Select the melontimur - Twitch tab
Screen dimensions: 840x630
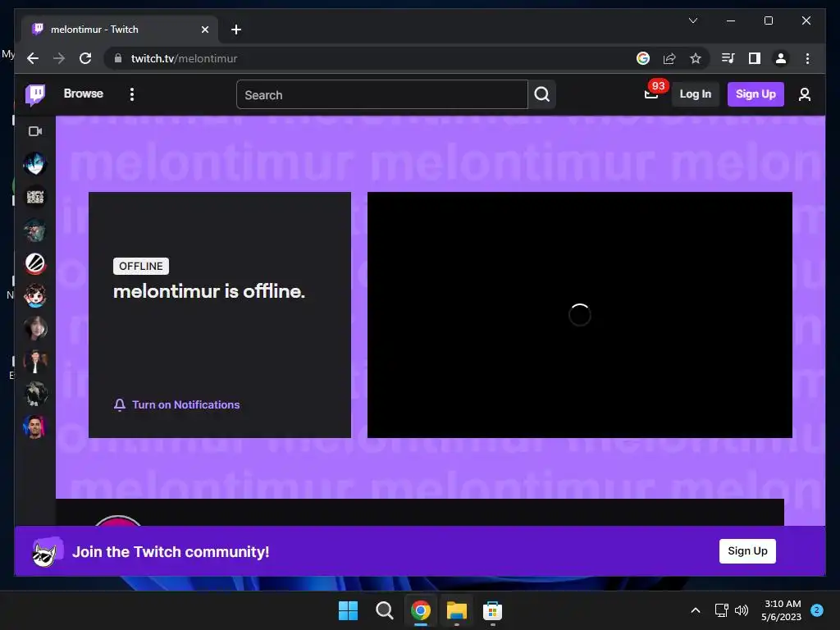pos(120,30)
